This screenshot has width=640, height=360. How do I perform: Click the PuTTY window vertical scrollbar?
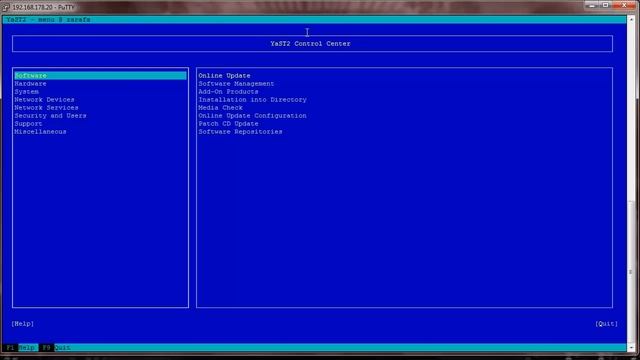point(631,183)
